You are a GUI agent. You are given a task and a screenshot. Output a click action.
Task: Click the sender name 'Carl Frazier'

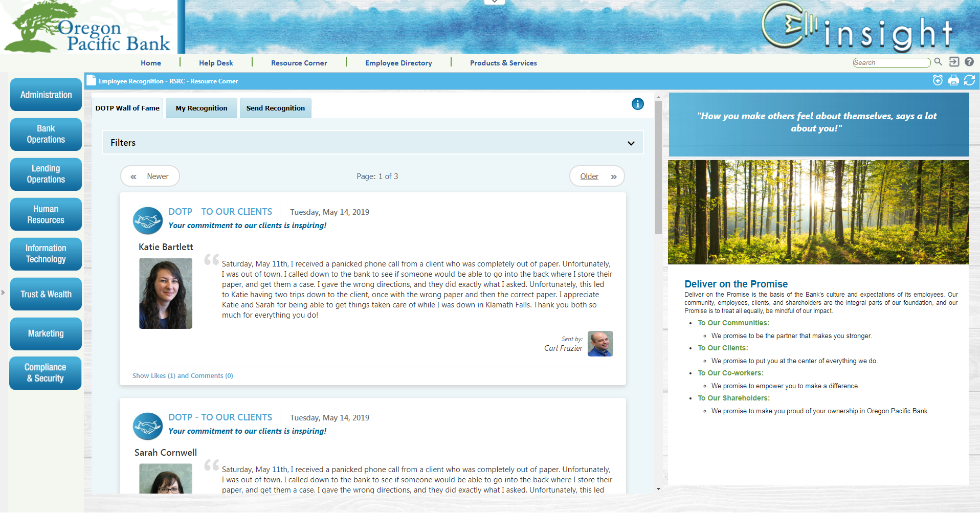pyautogui.click(x=563, y=348)
